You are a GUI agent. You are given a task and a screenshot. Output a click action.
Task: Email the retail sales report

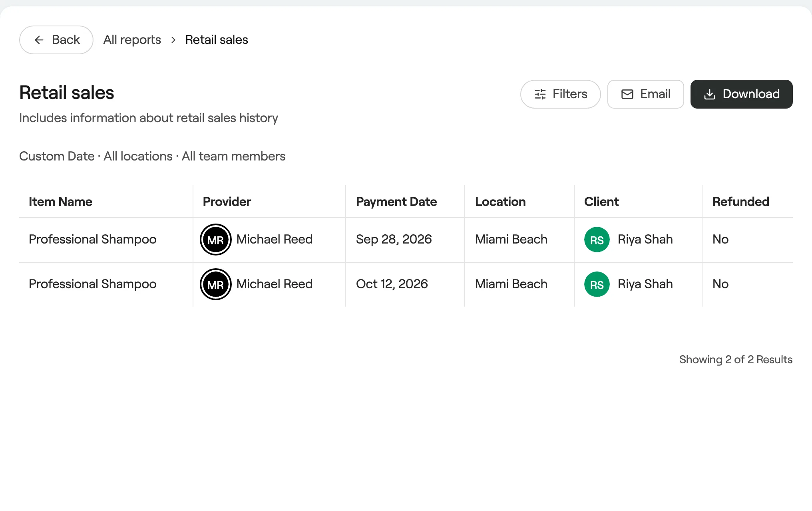pos(645,94)
